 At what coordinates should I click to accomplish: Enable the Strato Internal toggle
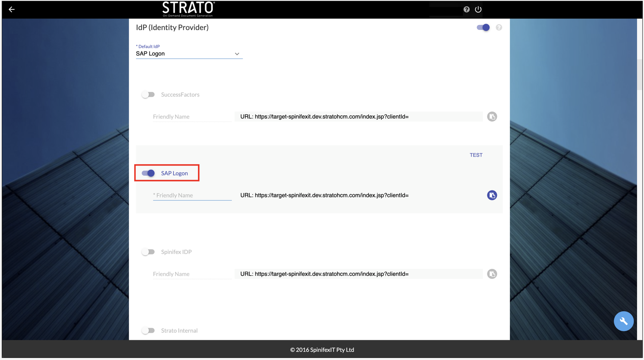148,331
